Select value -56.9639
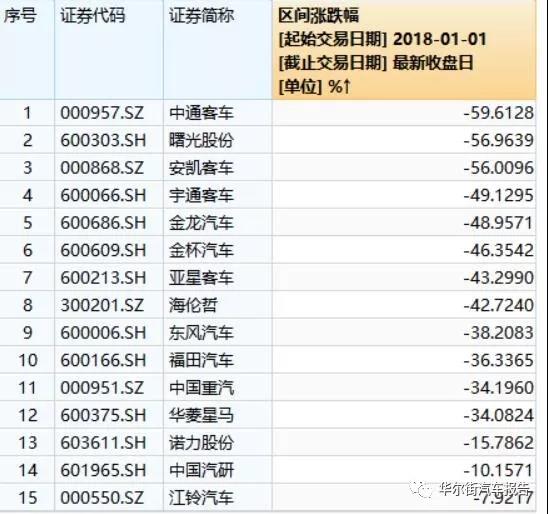 (499, 140)
